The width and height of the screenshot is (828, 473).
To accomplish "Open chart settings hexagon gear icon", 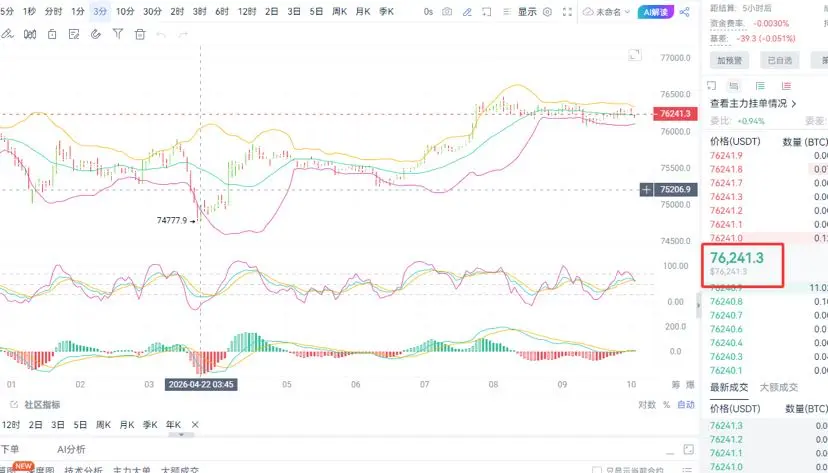I will click(x=548, y=12).
